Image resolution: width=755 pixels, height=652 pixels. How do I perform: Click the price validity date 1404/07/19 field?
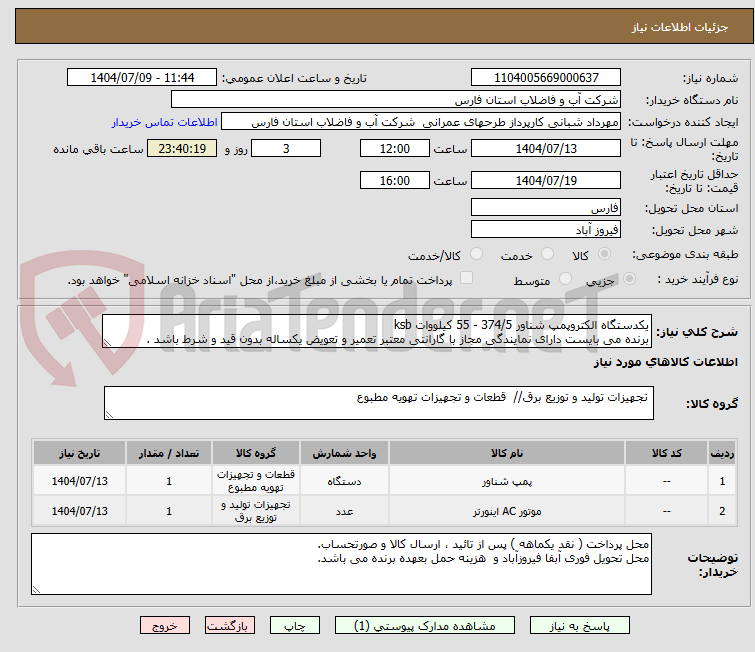tap(546, 181)
